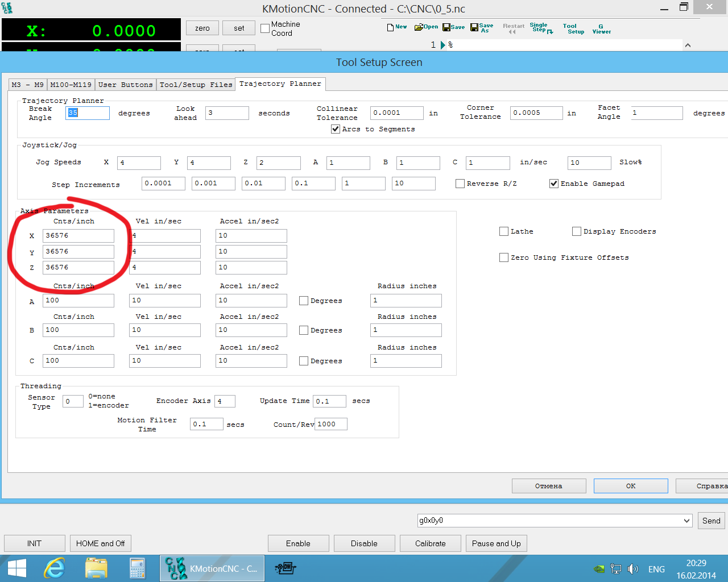Screen dimensions: 728x582
Task: Launch Internet Explorer from the taskbar
Action: pos(55,568)
